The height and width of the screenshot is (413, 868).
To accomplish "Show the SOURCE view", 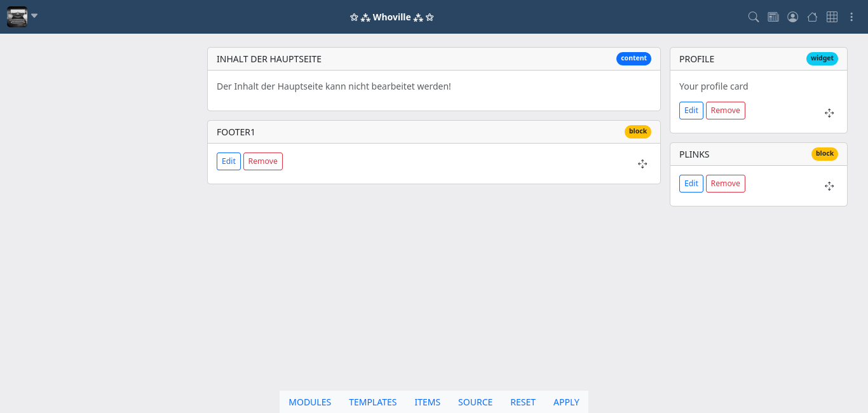I will click(475, 402).
